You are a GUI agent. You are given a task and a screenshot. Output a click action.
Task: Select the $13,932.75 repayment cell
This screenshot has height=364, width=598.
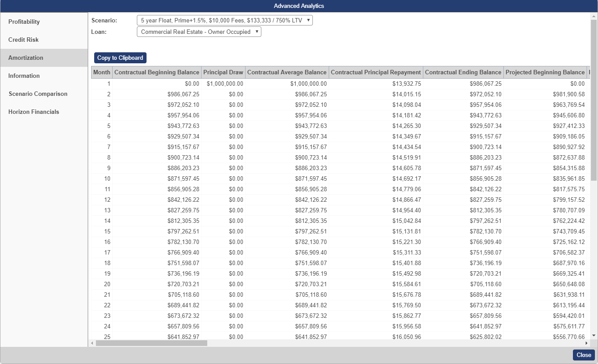pyautogui.click(x=376, y=84)
